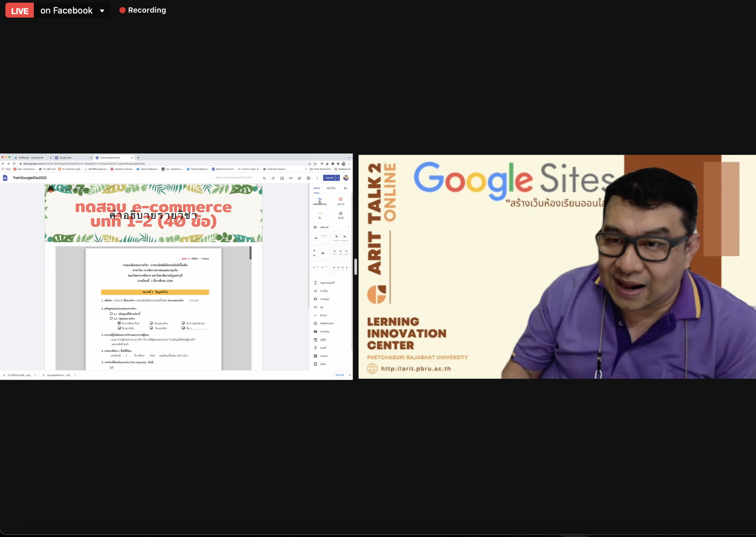Switch to the Google Drive browser tab
756x537 pixels.
[33, 158]
